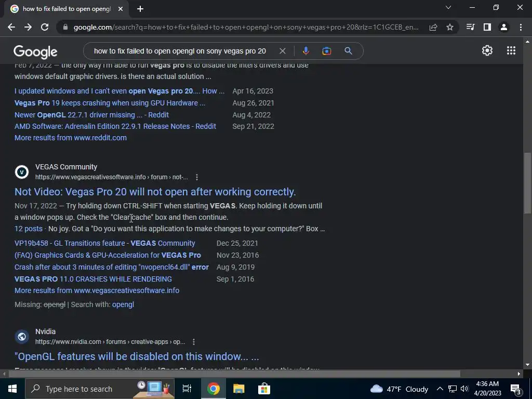Click the '12 posts' link
The height and width of the screenshot is (399, 532).
29,229
